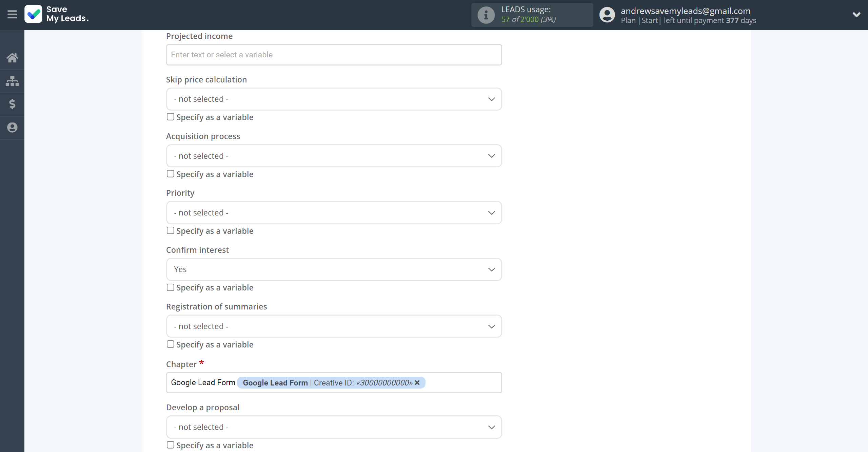Expand the account dropdown chevron
Screen dimensions: 868x452
click(x=856, y=15)
